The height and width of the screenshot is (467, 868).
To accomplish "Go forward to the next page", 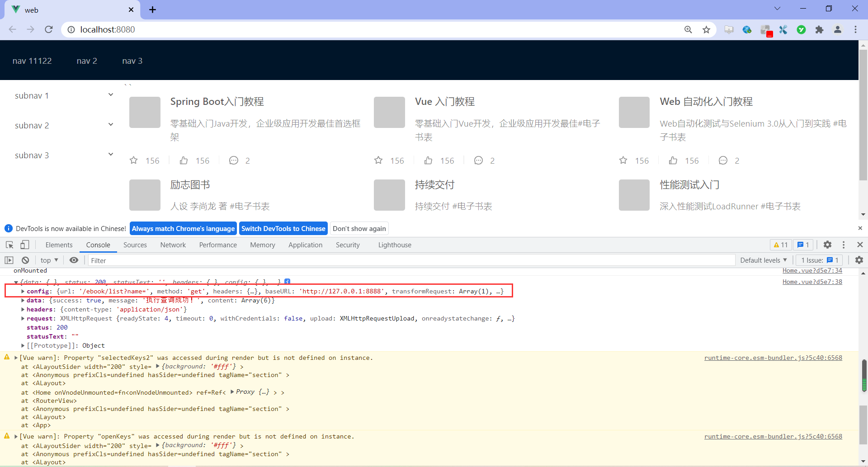I will coord(31,29).
